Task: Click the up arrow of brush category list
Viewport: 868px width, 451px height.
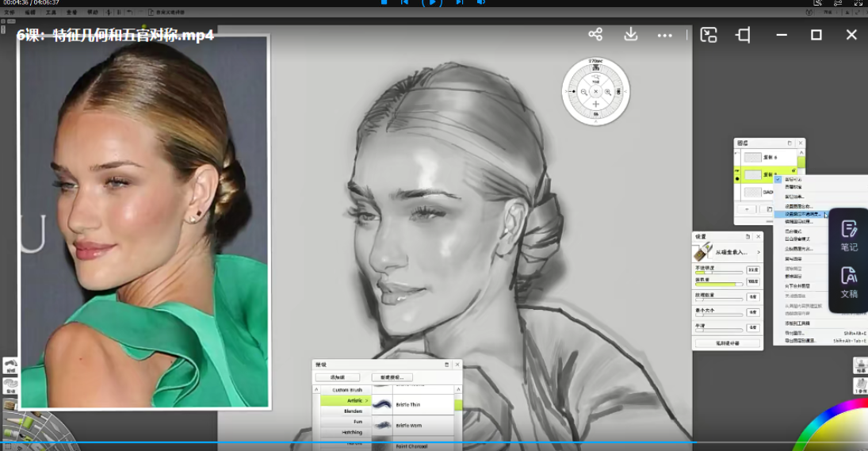Action: tap(316, 390)
